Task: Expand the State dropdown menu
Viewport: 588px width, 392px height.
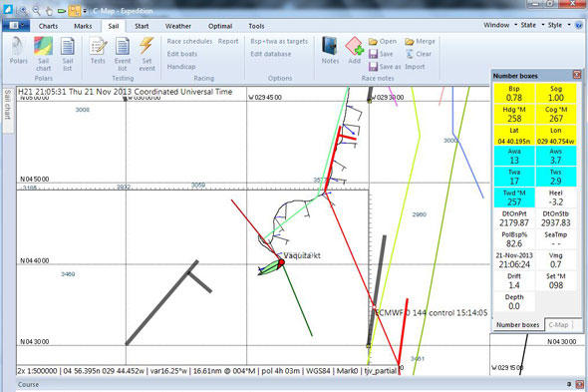Action: click(532, 25)
